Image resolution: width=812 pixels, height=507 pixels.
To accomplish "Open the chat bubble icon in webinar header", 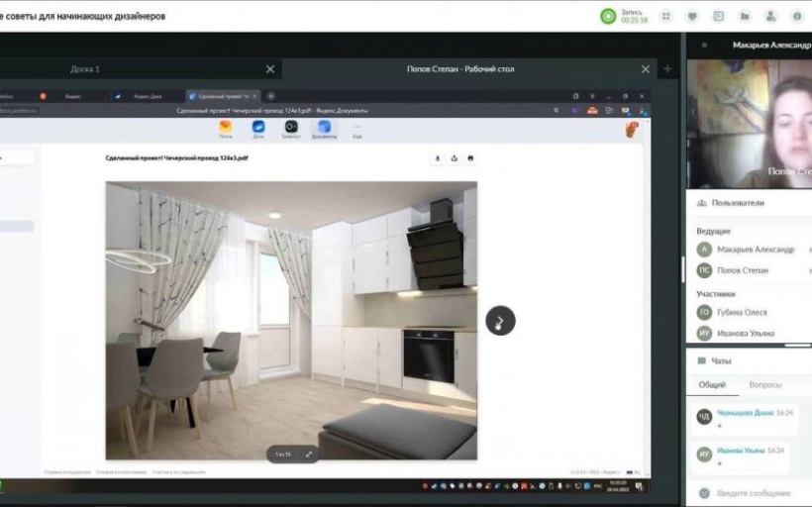I will coord(692,17).
